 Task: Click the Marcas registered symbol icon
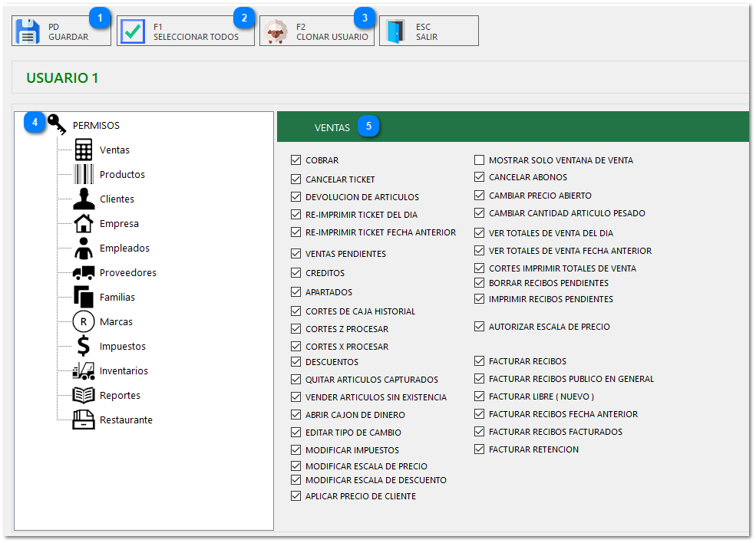(84, 322)
